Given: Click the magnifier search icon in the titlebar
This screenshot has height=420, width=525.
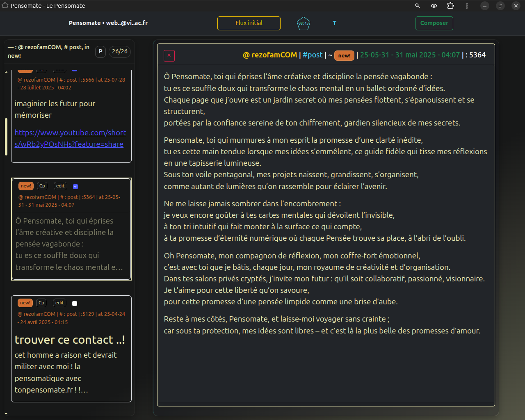Looking at the screenshot, I should 417,6.
